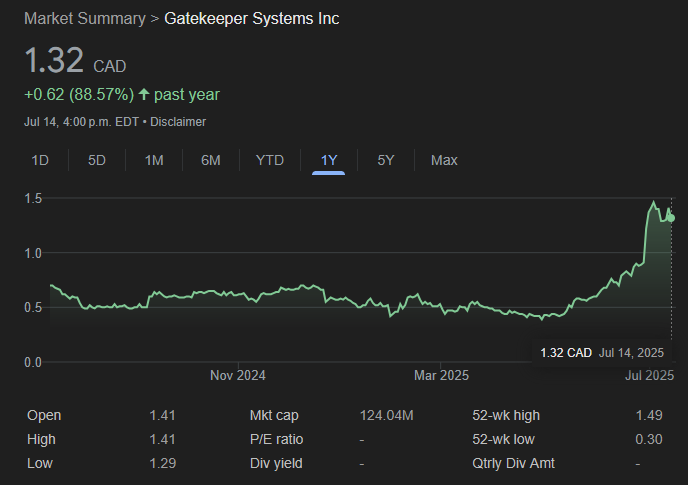Choose the 1M chart range
This screenshot has width=688, height=485.
tap(154, 160)
